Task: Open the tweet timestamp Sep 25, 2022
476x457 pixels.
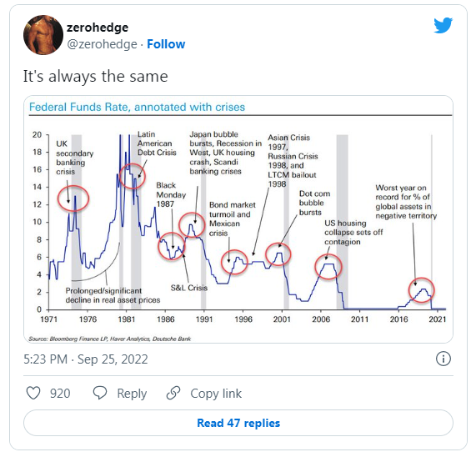Action: [86, 359]
